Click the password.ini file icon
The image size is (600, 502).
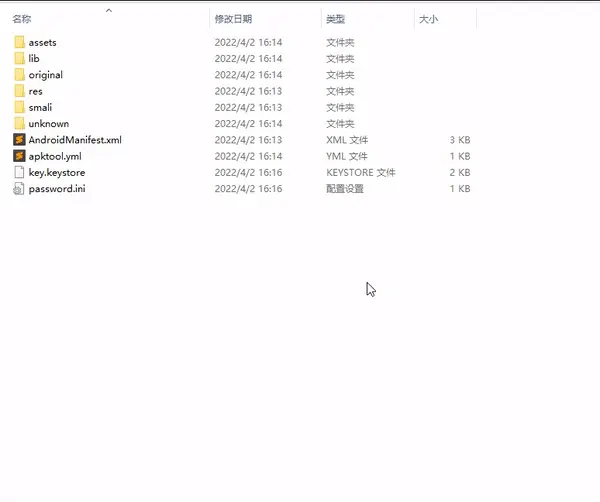point(19,189)
